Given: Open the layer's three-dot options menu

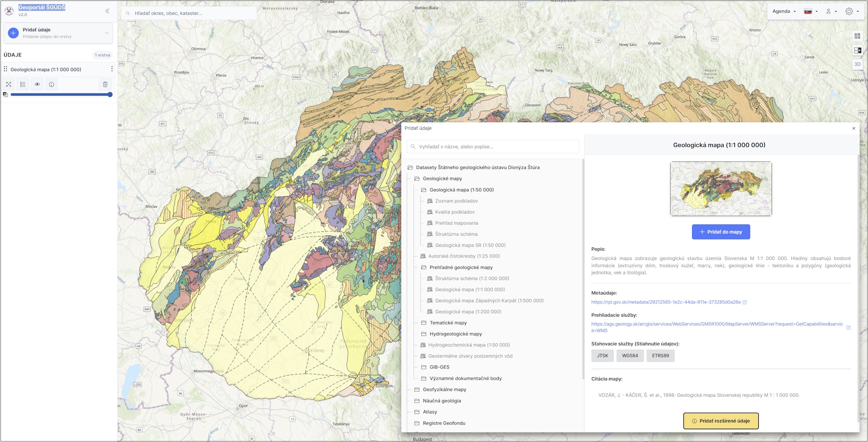Looking at the screenshot, I should coord(112,69).
